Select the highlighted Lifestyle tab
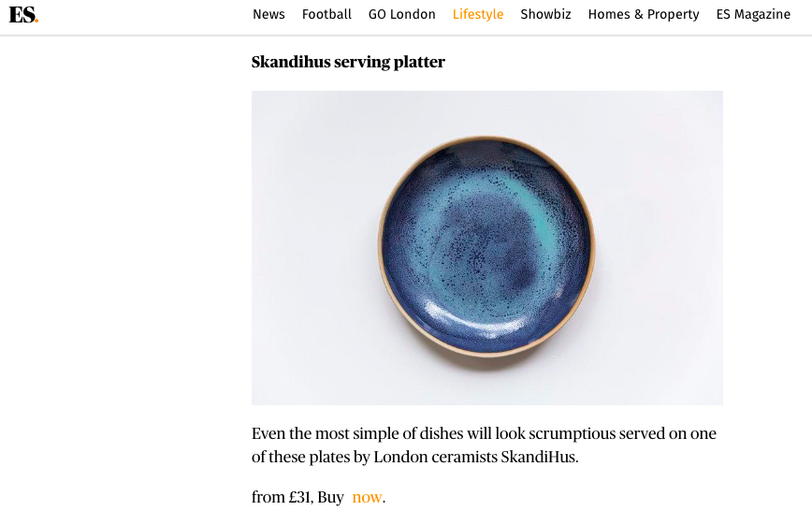This screenshot has width=812, height=525. [478, 15]
